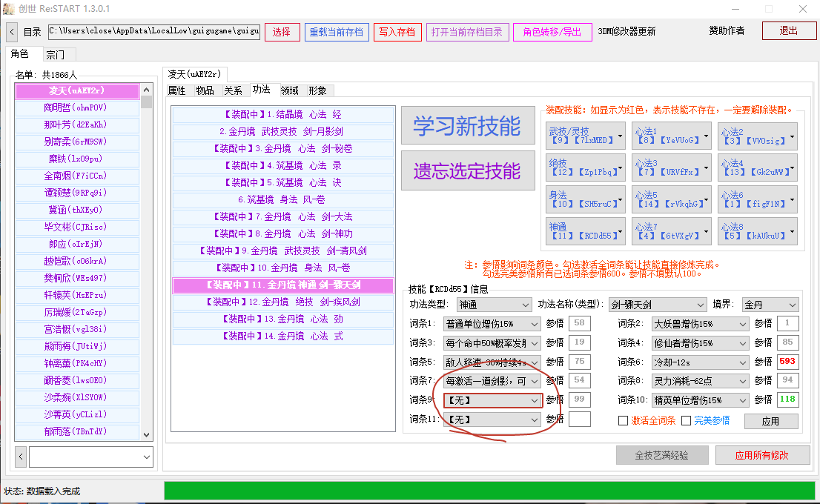Open the 功法类型 dropdown
820x504 pixels.
(495, 305)
